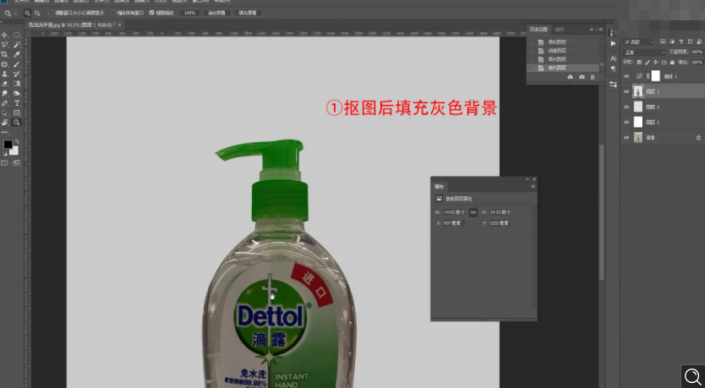
Task: Uncheck the scrubby zoom checkbox
Action: tap(152, 13)
